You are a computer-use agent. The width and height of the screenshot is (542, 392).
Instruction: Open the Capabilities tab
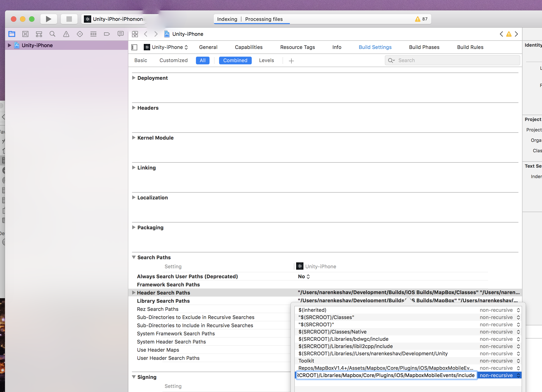point(249,47)
